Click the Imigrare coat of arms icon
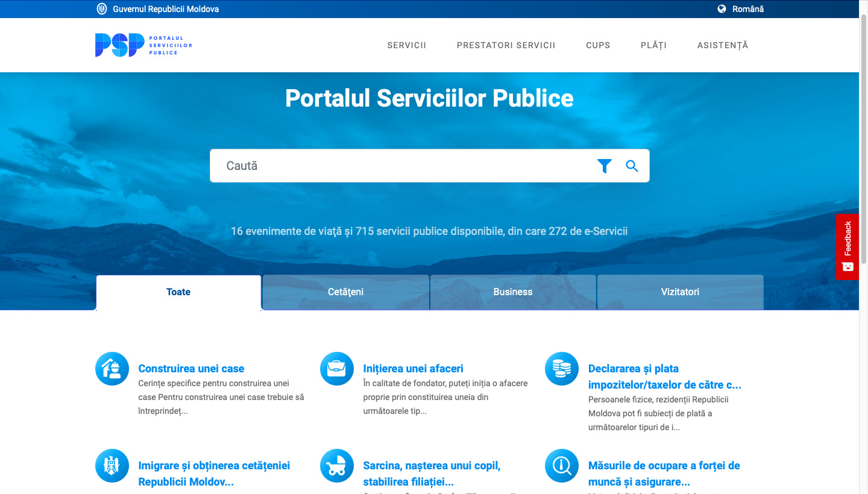 tap(112, 466)
